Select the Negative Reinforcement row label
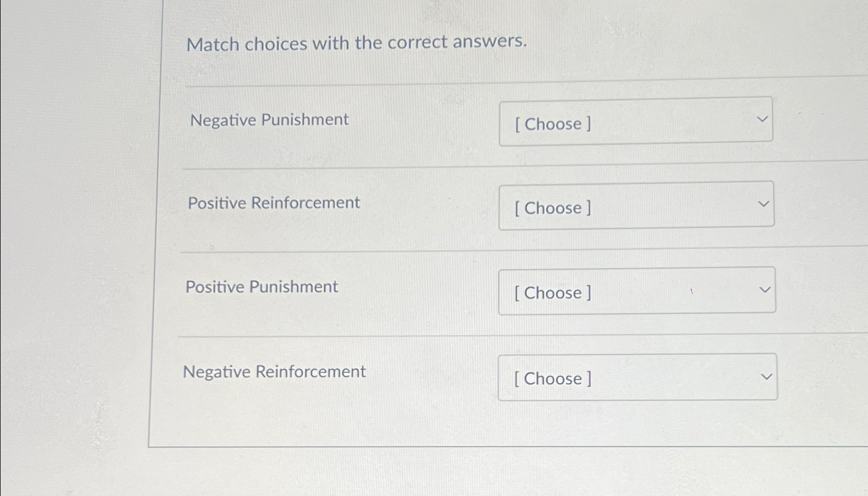 pos(274,372)
